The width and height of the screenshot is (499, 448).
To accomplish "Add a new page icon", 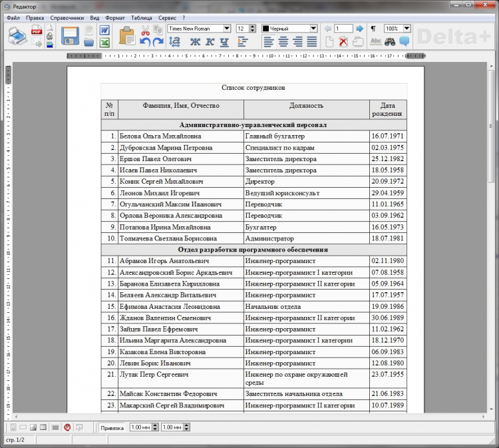I will pos(329,42).
